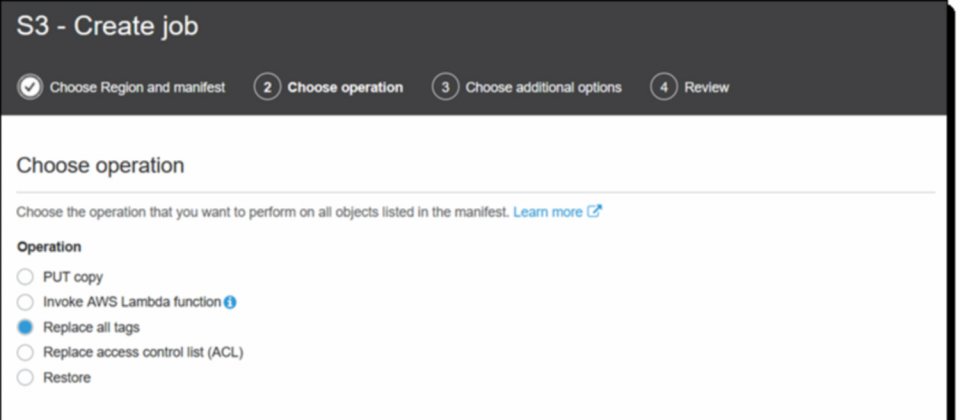Image resolution: width=960 pixels, height=420 pixels.
Task: Select the Restore operation radio button
Action: tap(25, 378)
